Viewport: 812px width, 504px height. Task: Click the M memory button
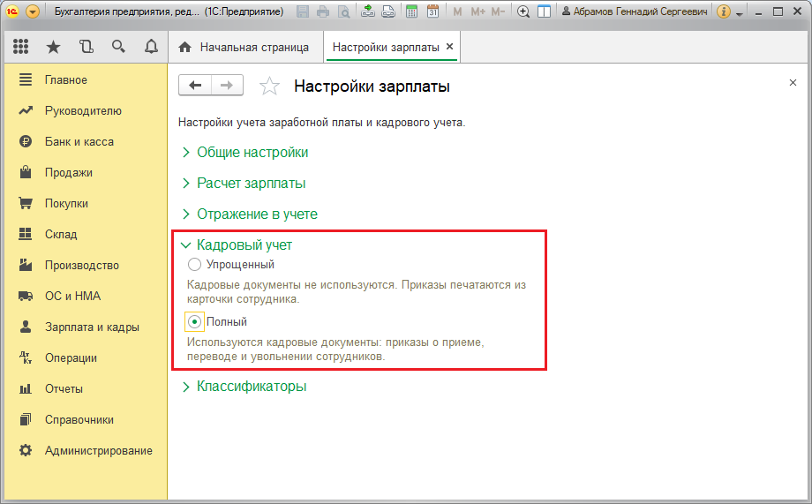coord(457,11)
